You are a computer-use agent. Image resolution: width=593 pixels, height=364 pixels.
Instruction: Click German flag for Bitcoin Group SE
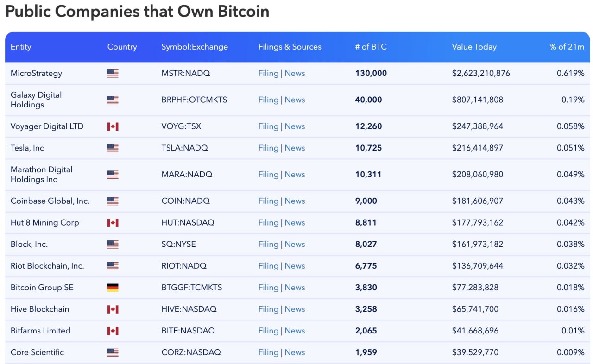(x=113, y=288)
